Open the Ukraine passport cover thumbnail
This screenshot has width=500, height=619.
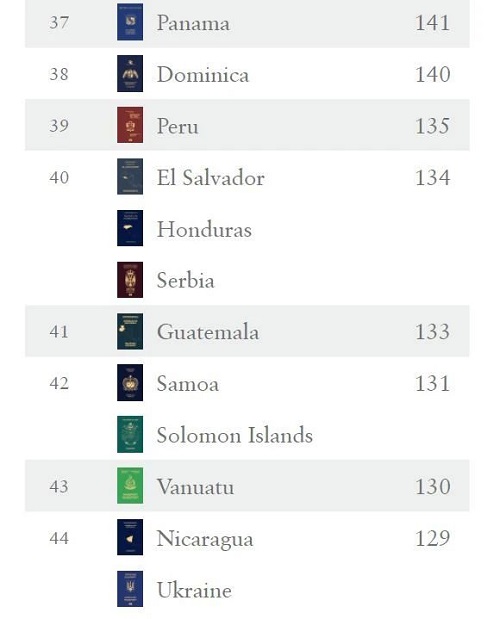pos(130,589)
